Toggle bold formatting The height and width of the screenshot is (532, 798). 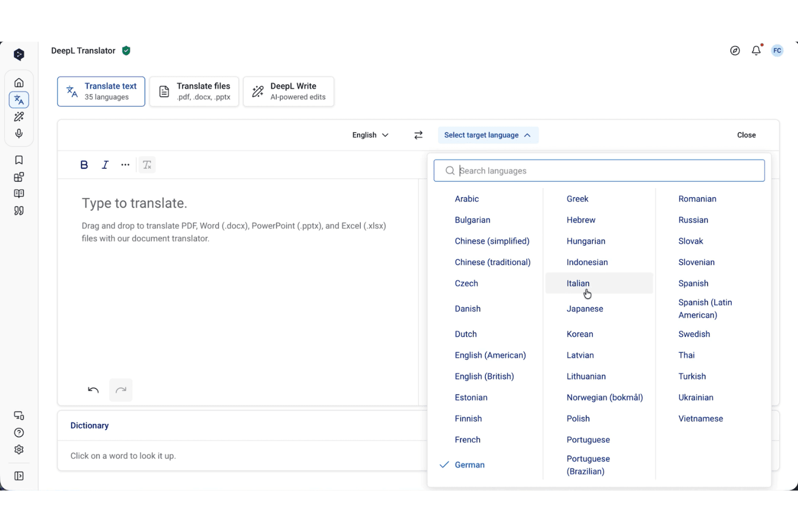pyautogui.click(x=84, y=165)
